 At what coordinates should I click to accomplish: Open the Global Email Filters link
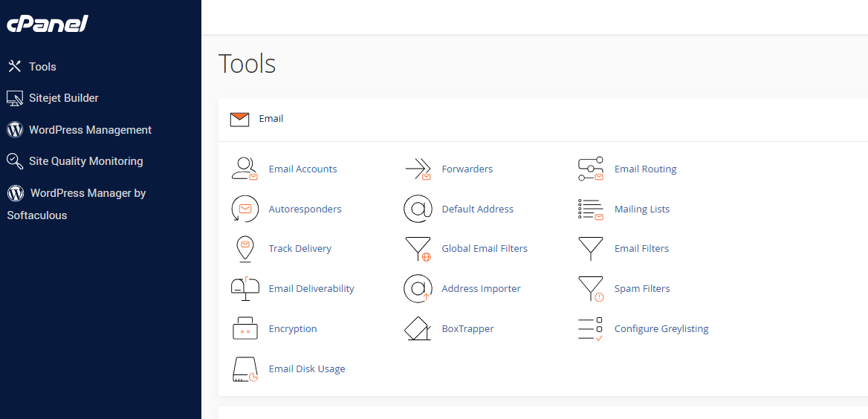(x=485, y=249)
